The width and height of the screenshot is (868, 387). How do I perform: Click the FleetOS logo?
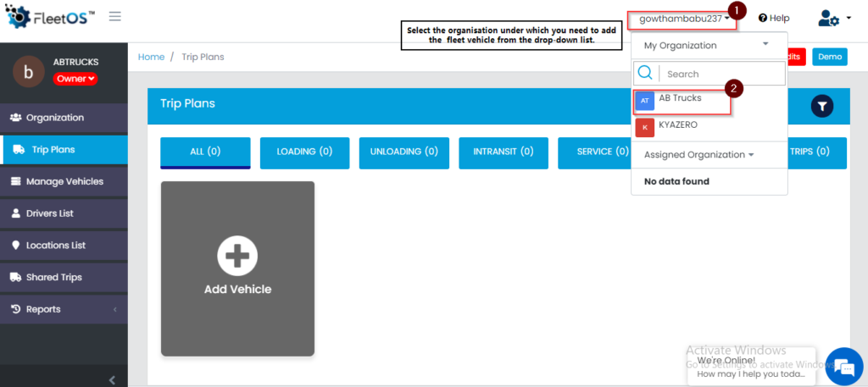[49, 17]
